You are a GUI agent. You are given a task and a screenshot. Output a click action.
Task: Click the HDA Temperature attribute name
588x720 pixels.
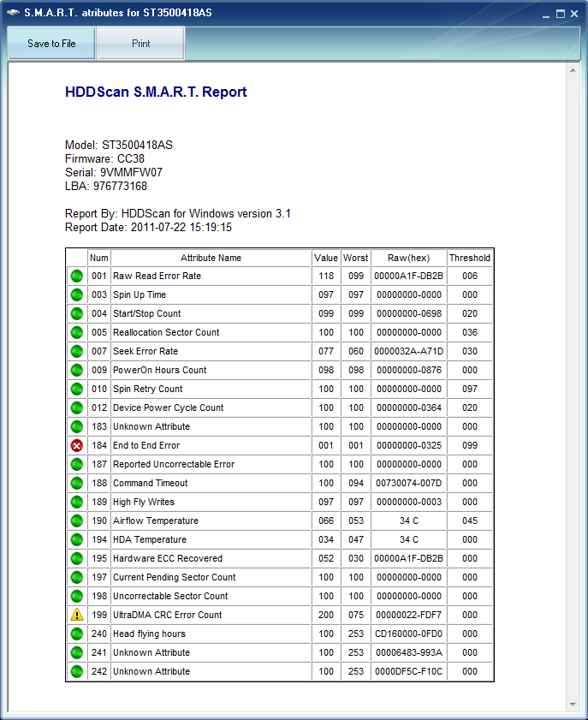pyautogui.click(x=150, y=539)
